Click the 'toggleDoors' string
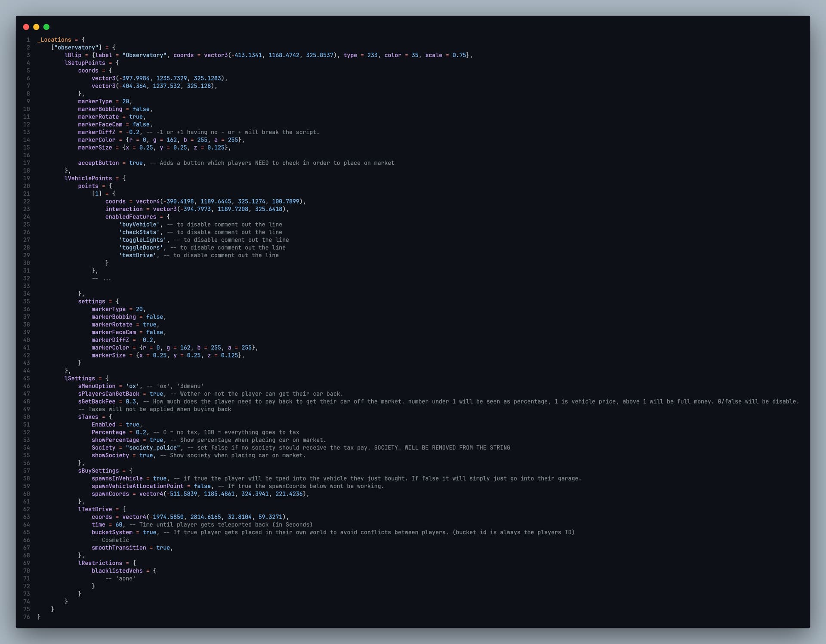 click(x=141, y=248)
